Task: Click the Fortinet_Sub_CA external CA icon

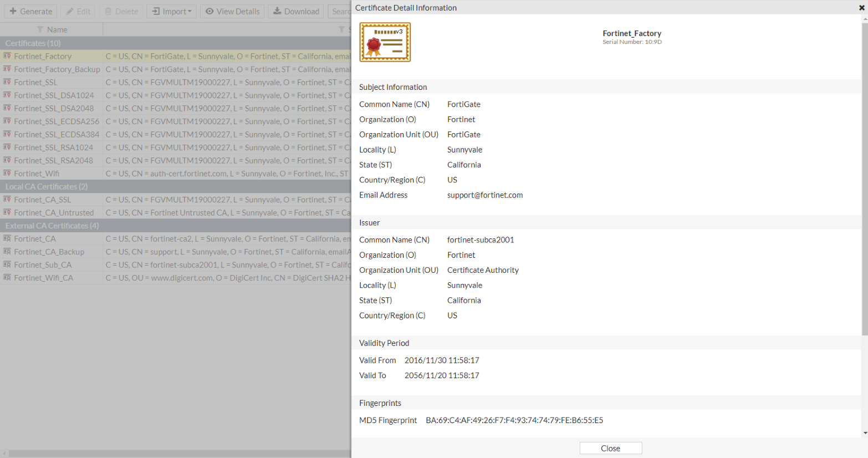Action: point(7,264)
